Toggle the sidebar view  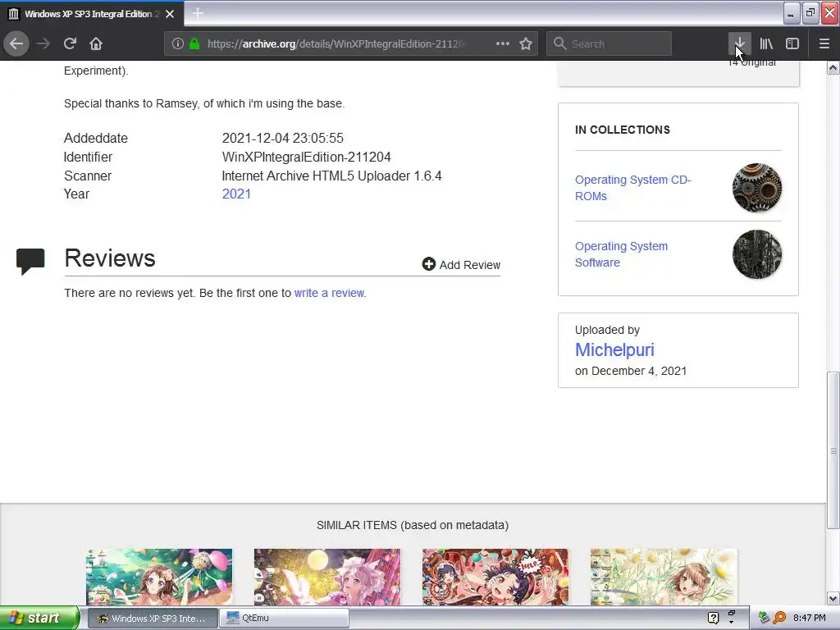[792, 43]
